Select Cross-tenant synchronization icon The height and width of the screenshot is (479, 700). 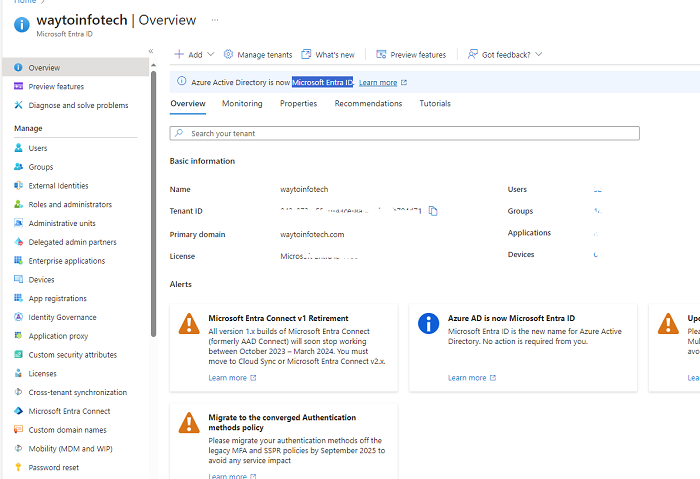[x=18, y=392]
